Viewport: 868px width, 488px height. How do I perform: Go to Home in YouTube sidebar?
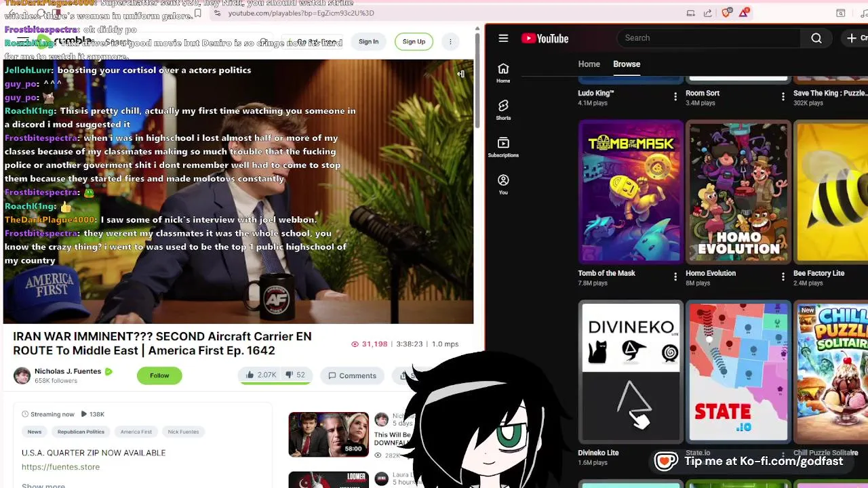coord(503,73)
